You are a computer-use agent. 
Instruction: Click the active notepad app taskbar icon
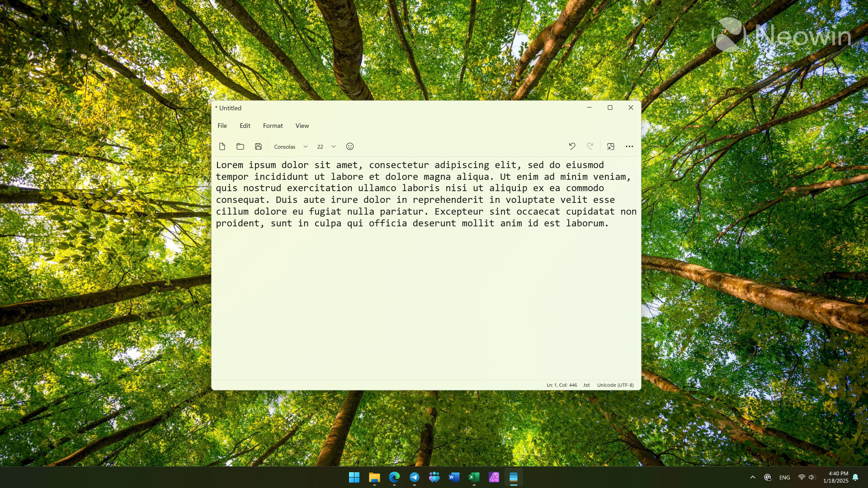514,477
